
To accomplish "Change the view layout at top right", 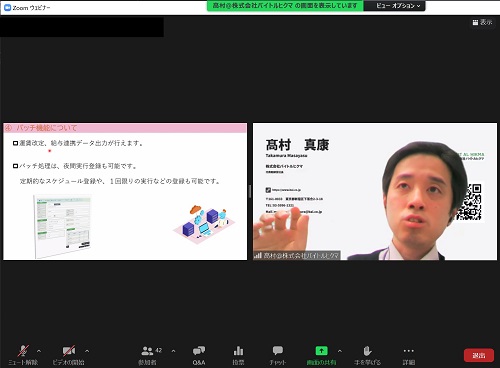I will 482,22.
